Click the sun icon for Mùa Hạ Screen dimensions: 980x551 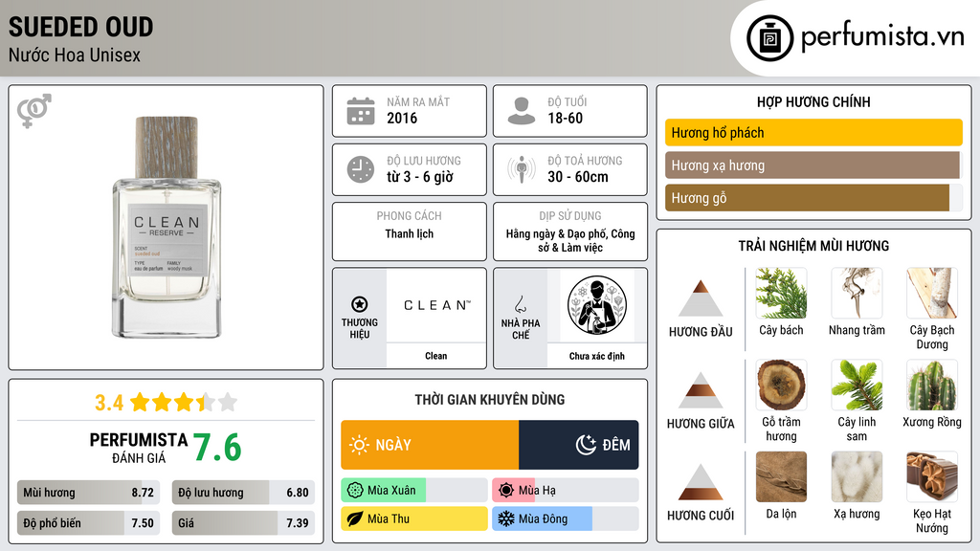pos(506,491)
